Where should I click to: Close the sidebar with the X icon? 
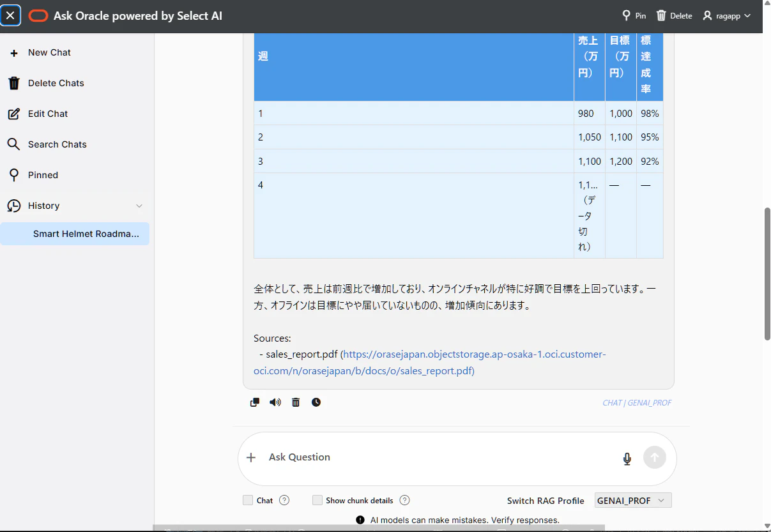(10, 15)
